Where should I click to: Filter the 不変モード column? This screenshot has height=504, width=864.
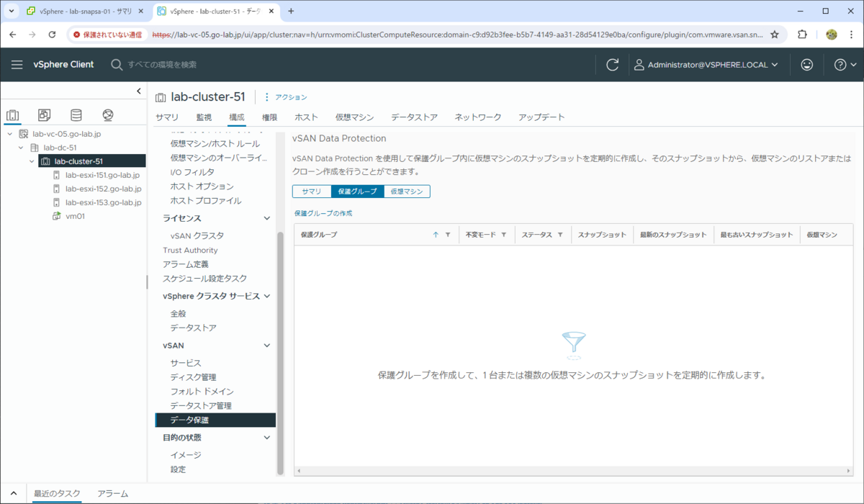(x=504, y=235)
